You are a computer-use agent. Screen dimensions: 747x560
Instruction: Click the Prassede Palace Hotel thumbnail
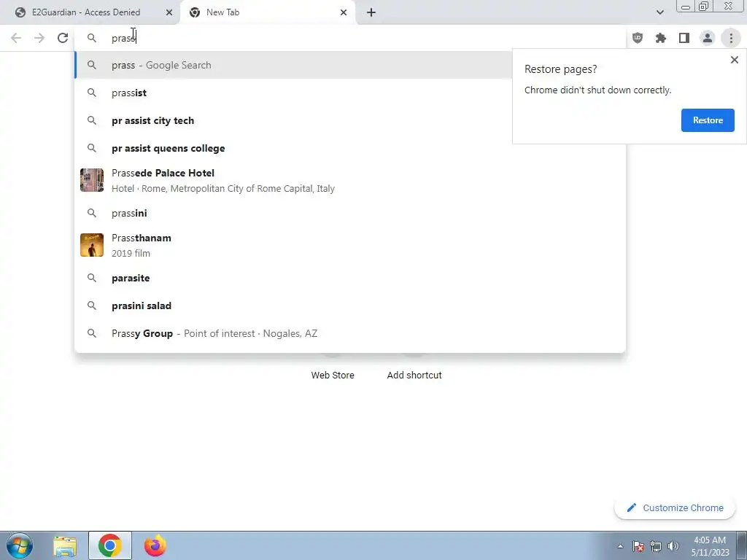(x=92, y=180)
